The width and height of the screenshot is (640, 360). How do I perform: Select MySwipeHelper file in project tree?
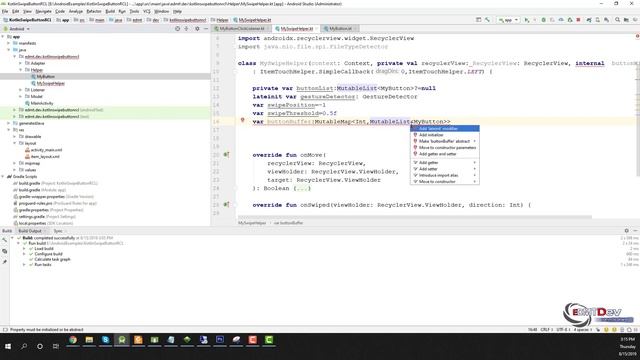(51, 83)
